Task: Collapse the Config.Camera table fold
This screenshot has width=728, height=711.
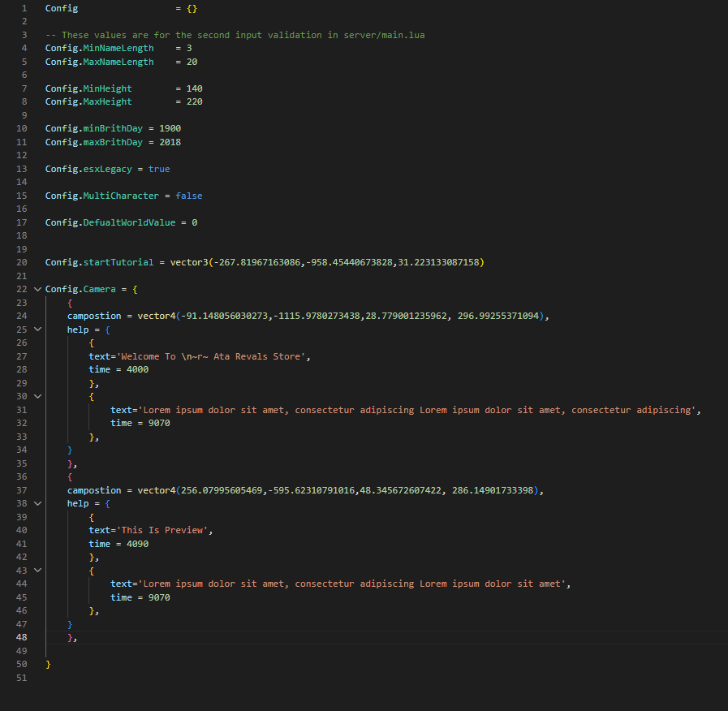Action: (37, 288)
